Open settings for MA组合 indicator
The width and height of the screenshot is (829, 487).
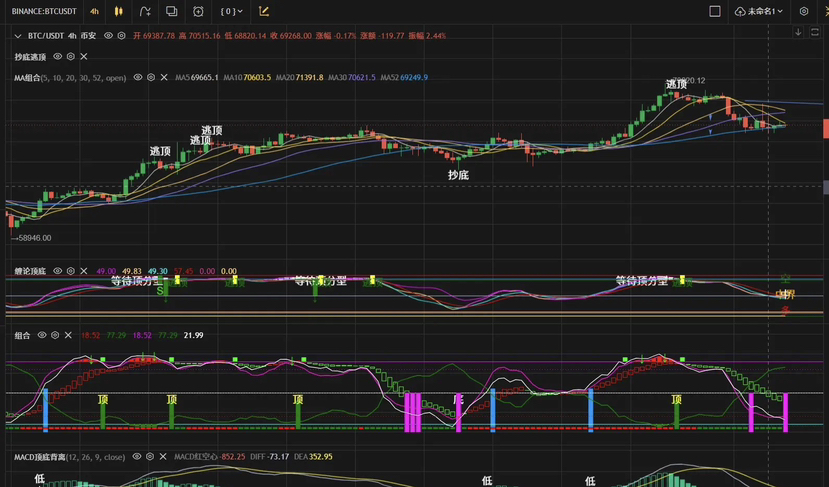click(151, 77)
